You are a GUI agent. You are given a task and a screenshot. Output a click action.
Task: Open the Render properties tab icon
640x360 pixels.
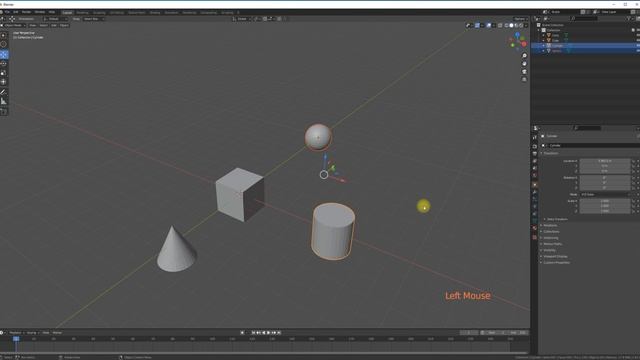coord(535,146)
